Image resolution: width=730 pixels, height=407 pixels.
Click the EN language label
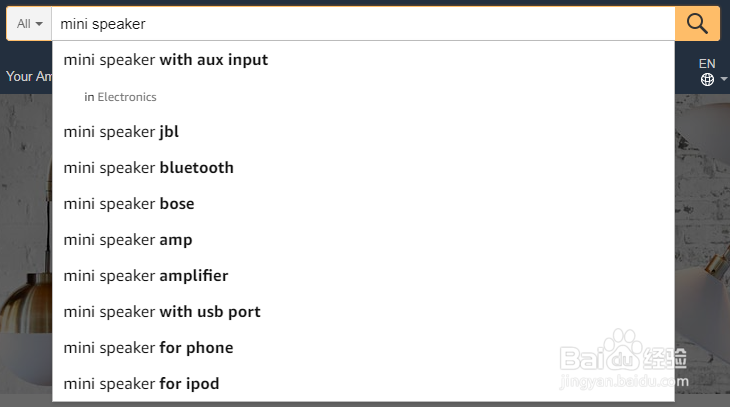click(707, 63)
